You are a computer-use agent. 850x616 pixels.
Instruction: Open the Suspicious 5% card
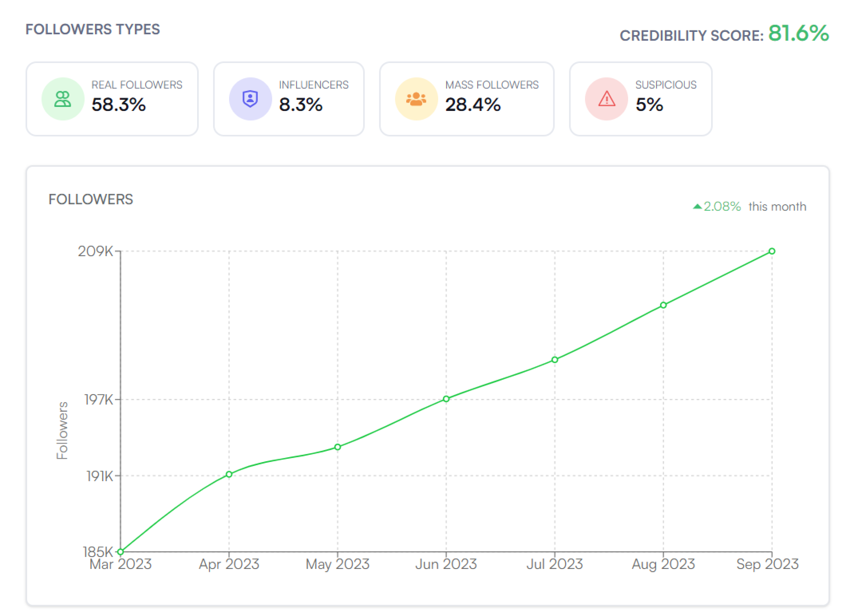pyautogui.click(x=640, y=99)
